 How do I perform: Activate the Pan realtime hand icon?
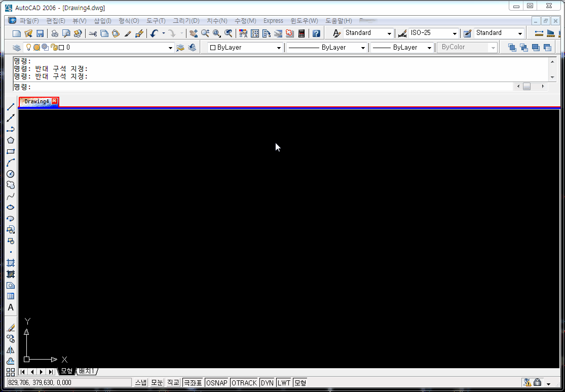pos(194,33)
